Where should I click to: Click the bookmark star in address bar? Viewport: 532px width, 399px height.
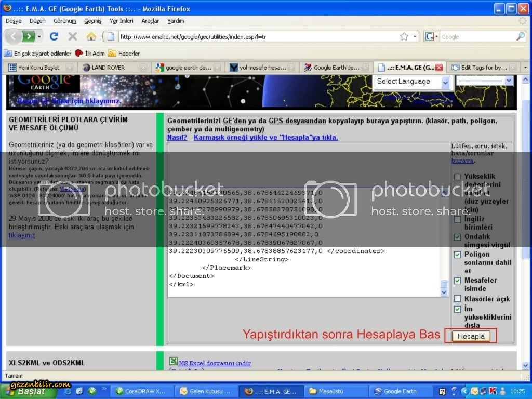pos(404,37)
